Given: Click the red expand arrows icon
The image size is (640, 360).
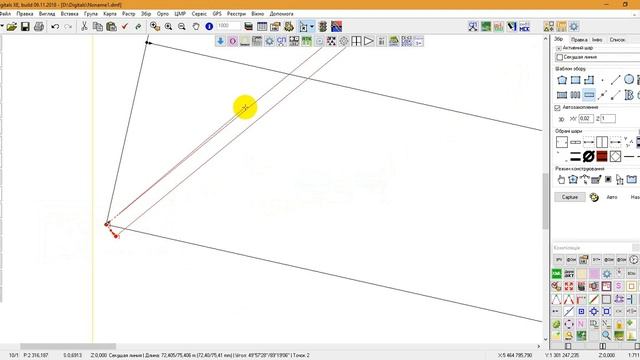Looking at the screenshot, I should [569, 286].
